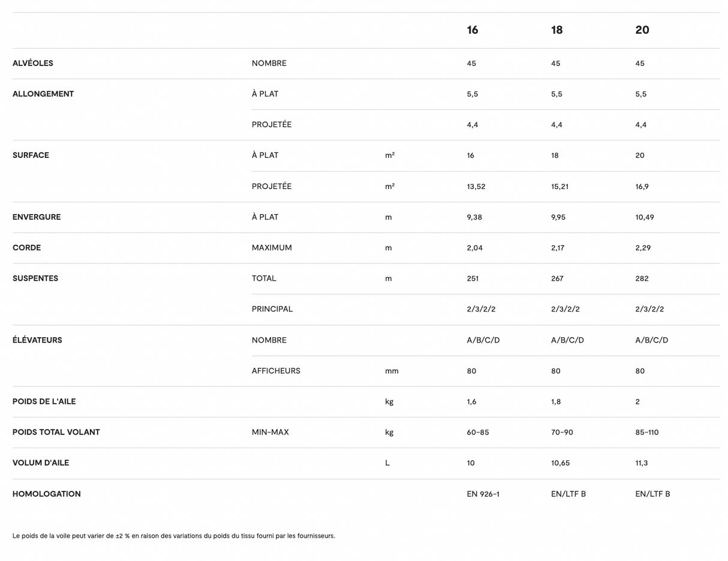Click the POIDS DE L'AILE label
This screenshot has height=561, width=728.
pos(44,401)
